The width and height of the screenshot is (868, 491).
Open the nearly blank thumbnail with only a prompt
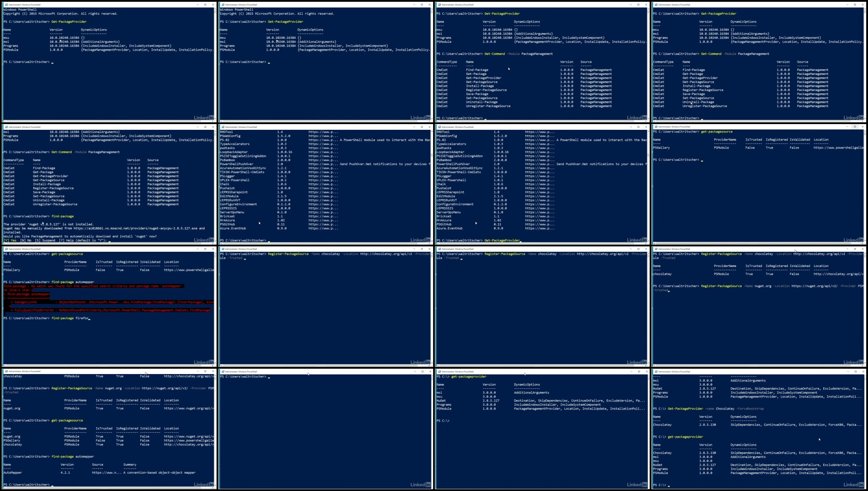coord(326,429)
